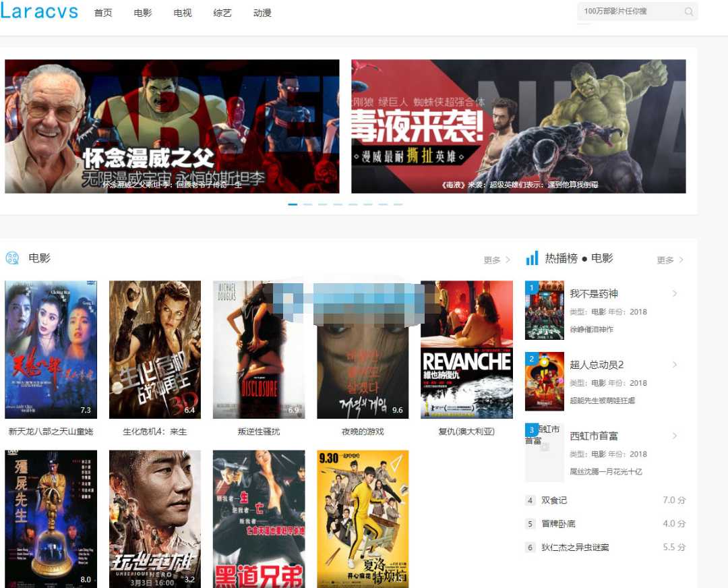The width and height of the screenshot is (728, 588).
Task: Click the 新天龙八部之天山童姥 title link
Action: coord(51,432)
